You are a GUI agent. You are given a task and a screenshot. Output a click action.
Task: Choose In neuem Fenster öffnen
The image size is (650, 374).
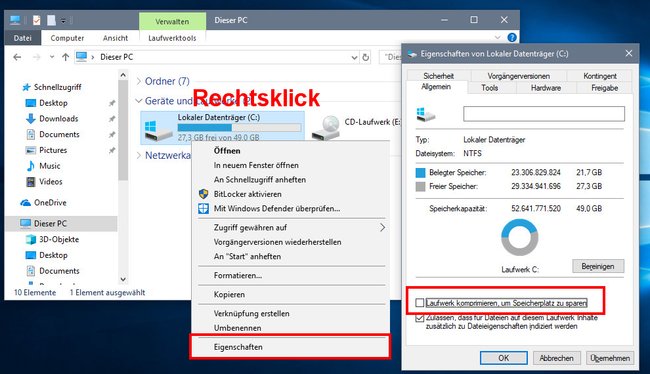256,165
